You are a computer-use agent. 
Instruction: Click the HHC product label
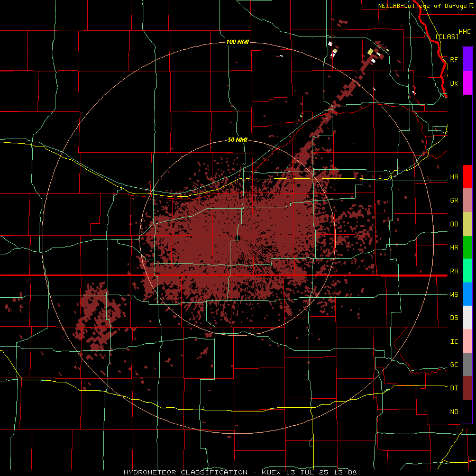[x=465, y=32]
